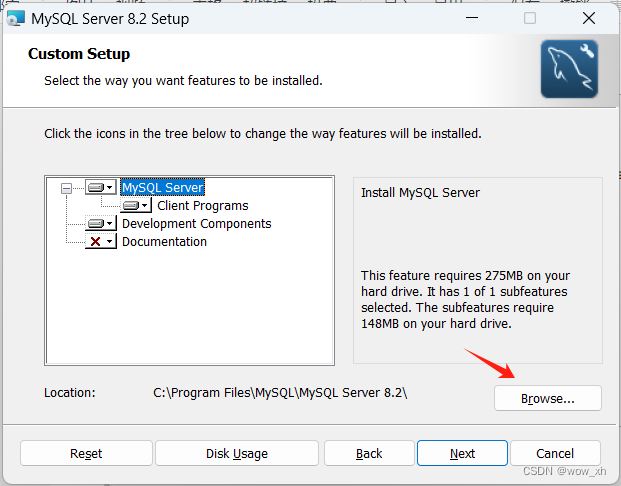Click the installer icon in the title bar
The width and height of the screenshot is (621, 486).
[16, 18]
